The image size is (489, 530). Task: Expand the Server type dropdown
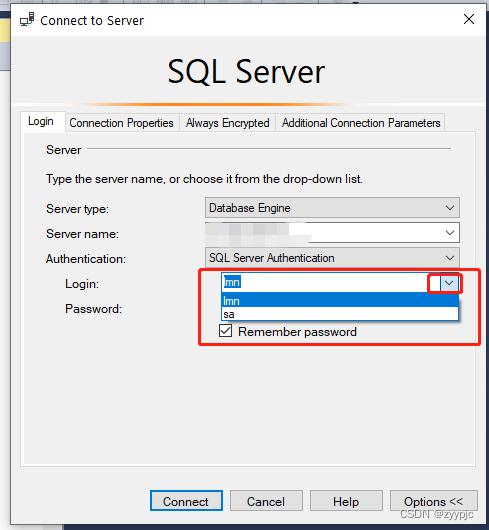pos(449,208)
